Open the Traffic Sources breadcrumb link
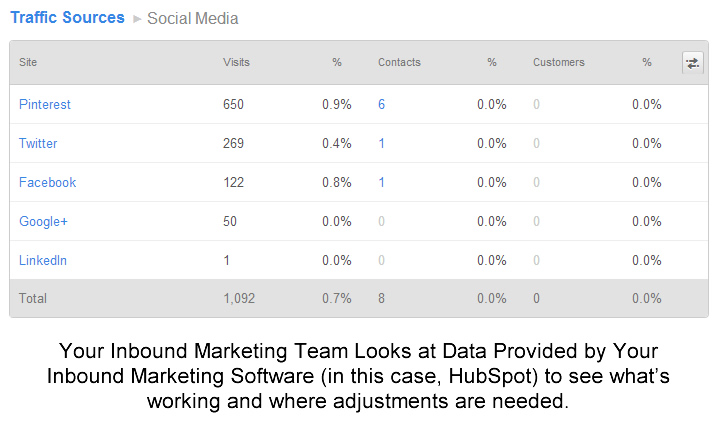The width and height of the screenshot is (716, 429). tap(67, 18)
